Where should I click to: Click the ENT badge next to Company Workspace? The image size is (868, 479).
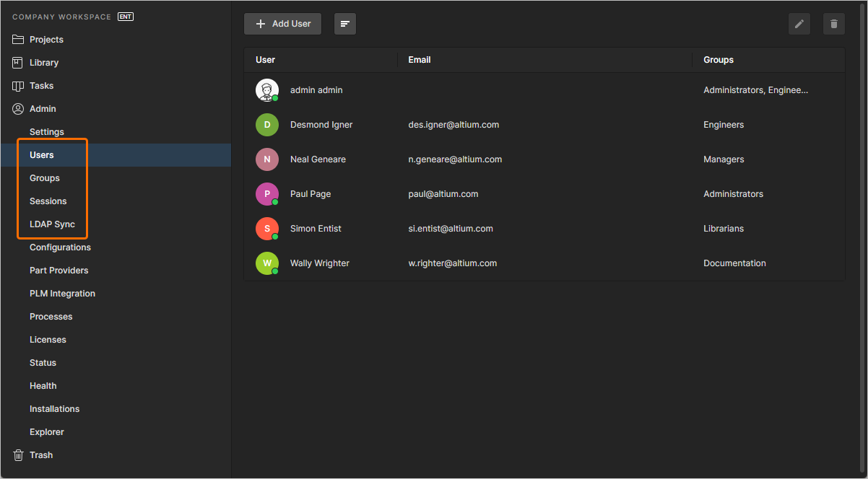coord(125,16)
